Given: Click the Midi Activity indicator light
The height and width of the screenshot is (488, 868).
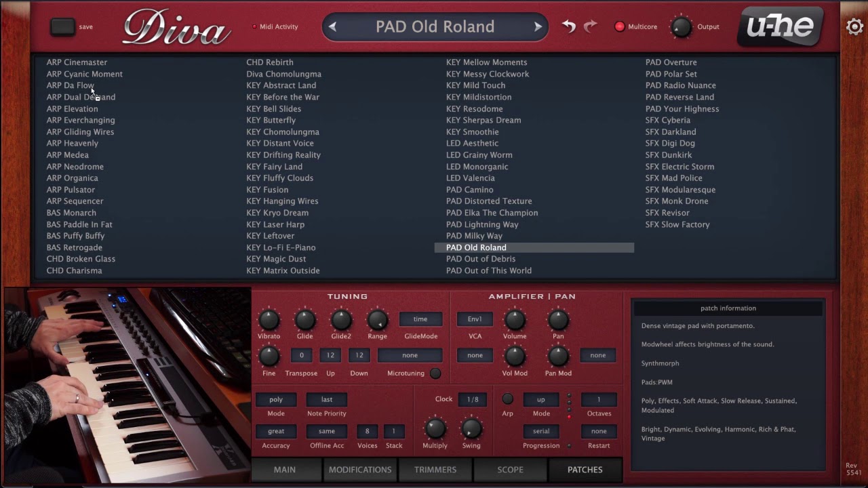Looking at the screenshot, I should [254, 27].
